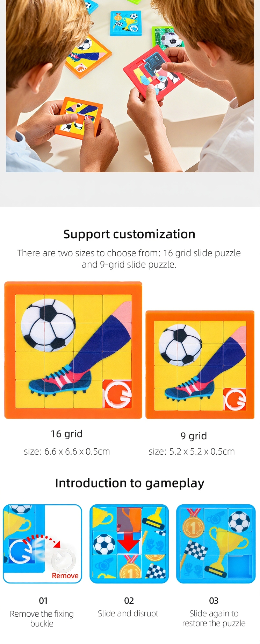Click the Slide again to restore caption

pyautogui.click(x=214, y=618)
